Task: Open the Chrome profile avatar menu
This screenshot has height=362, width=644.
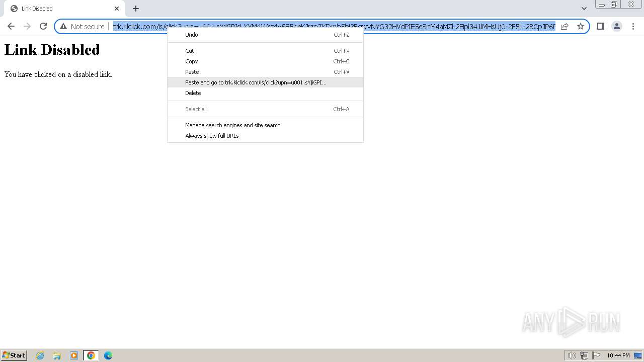Action: pos(617,26)
